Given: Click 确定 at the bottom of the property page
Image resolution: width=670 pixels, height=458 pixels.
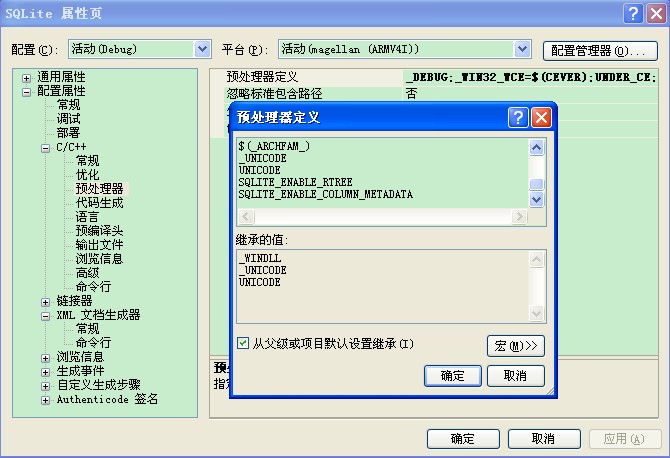Looking at the screenshot, I should click(x=463, y=439).
